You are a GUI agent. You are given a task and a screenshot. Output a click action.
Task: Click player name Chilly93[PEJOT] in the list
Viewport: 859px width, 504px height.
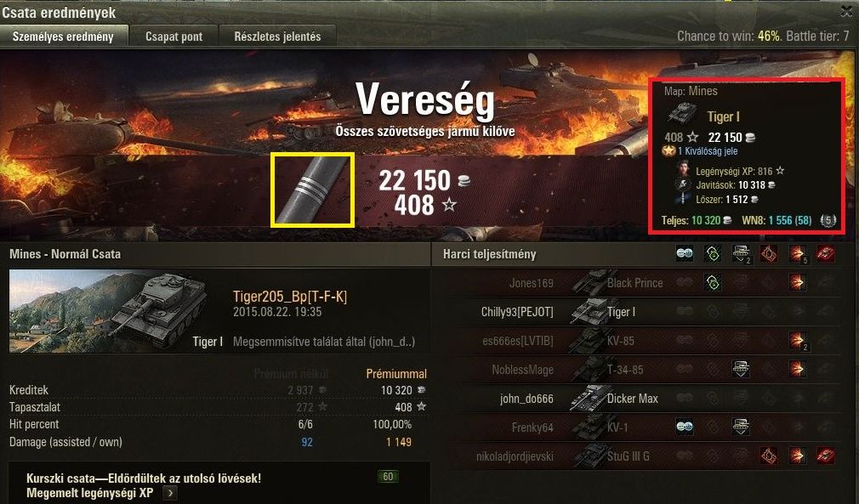(x=516, y=312)
